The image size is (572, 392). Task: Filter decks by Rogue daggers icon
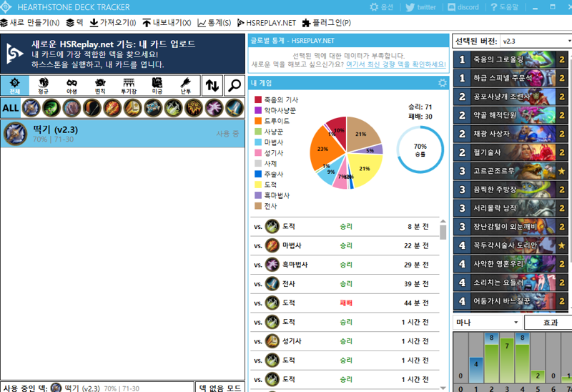point(173,108)
